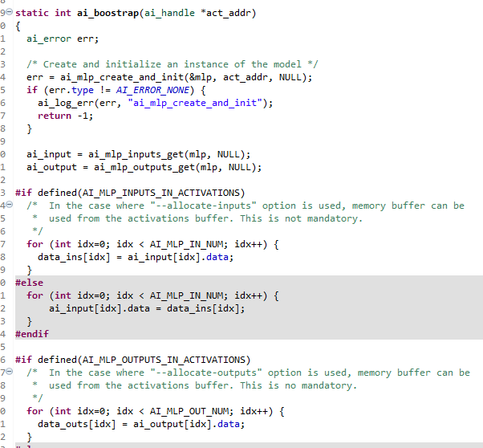Click the #endif directive
The image size is (483, 448).
coord(32,334)
